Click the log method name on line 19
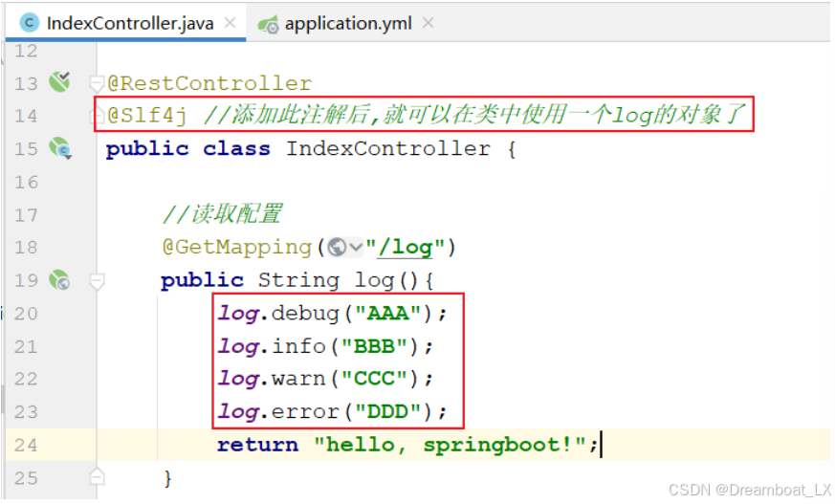835x504 pixels. coord(374,280)
